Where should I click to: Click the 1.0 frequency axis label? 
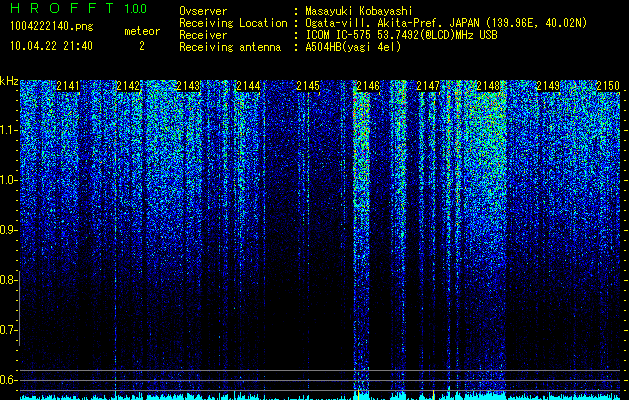(9, 181)
